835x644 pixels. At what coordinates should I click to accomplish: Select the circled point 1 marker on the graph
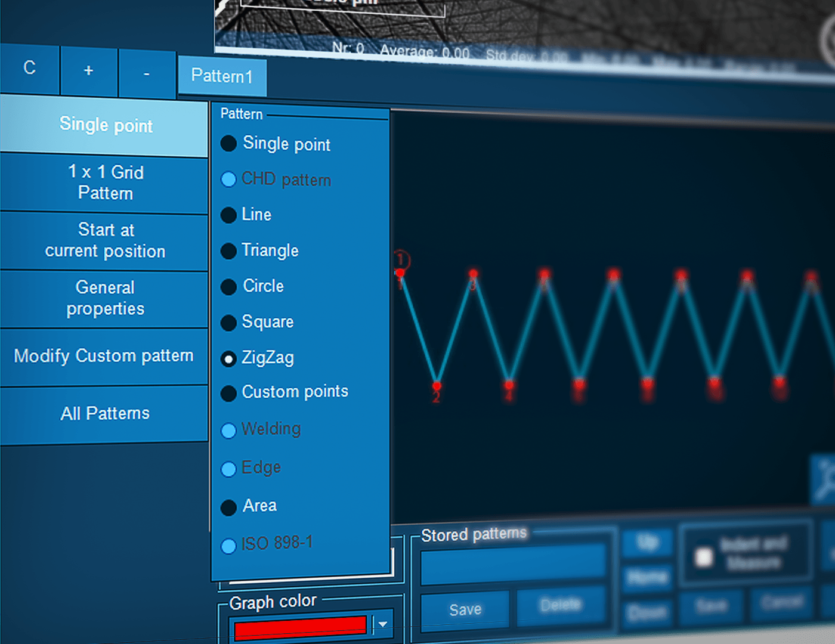[401, 261]
